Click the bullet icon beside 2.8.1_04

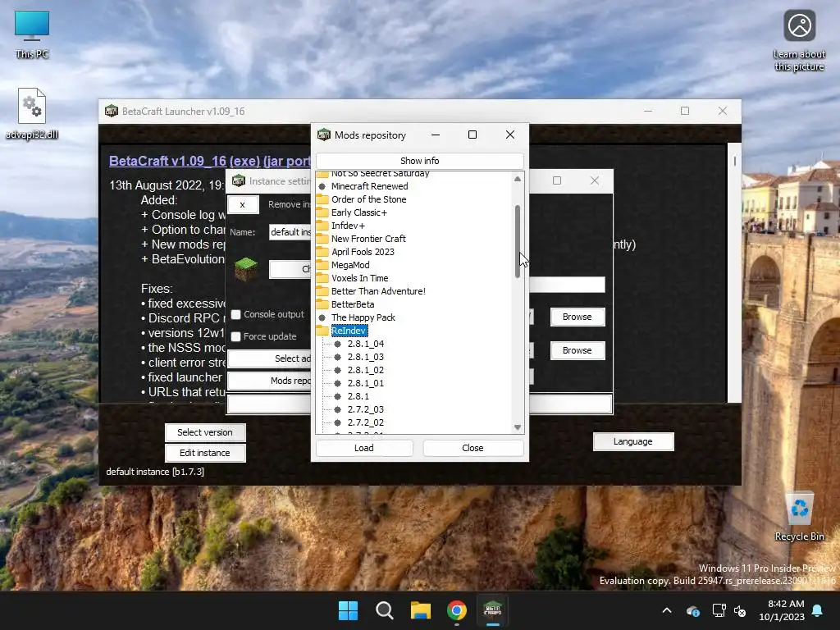pyautogui.click(x=337, y=344)
